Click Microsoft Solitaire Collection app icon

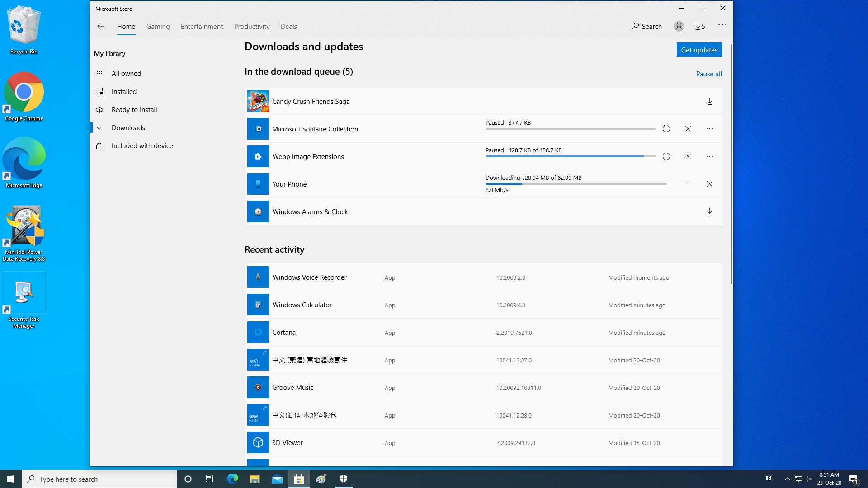pos(258,129)
